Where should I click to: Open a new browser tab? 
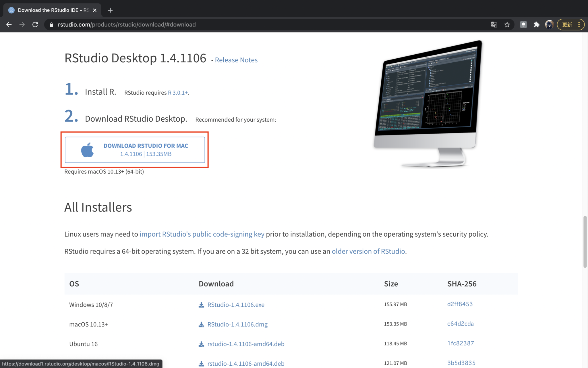[110, 10]
